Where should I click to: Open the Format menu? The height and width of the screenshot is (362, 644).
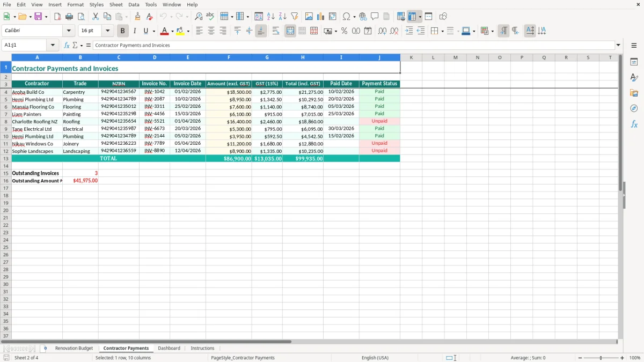75,4
